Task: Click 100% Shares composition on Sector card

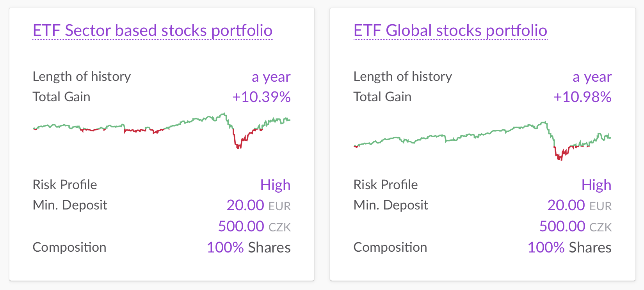Action: coord(249,247)
